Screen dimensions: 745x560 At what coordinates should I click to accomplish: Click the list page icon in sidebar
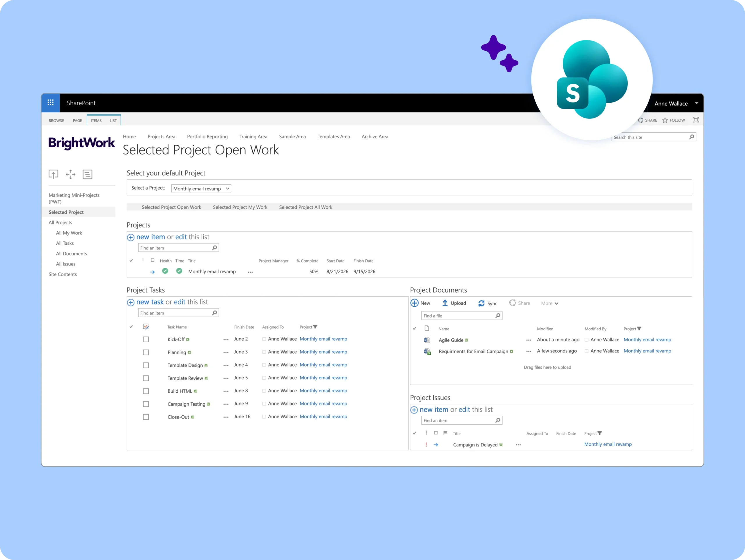coord(88,174)
